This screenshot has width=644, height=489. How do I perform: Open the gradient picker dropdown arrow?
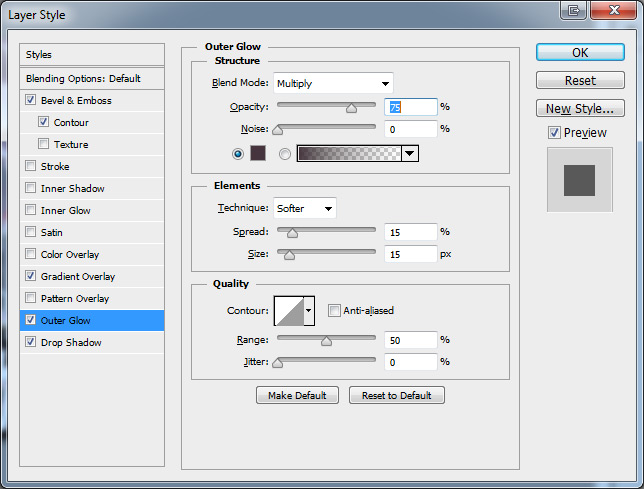(409, 153)
